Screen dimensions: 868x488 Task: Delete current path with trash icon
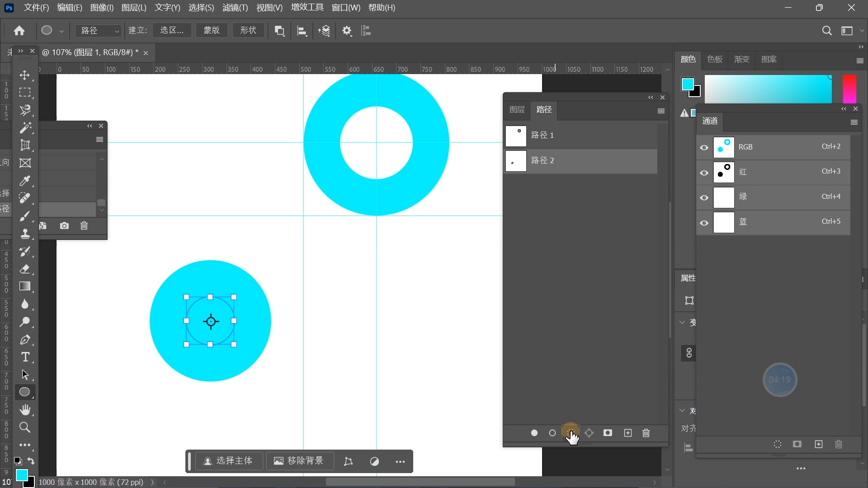tap(646, 433)
